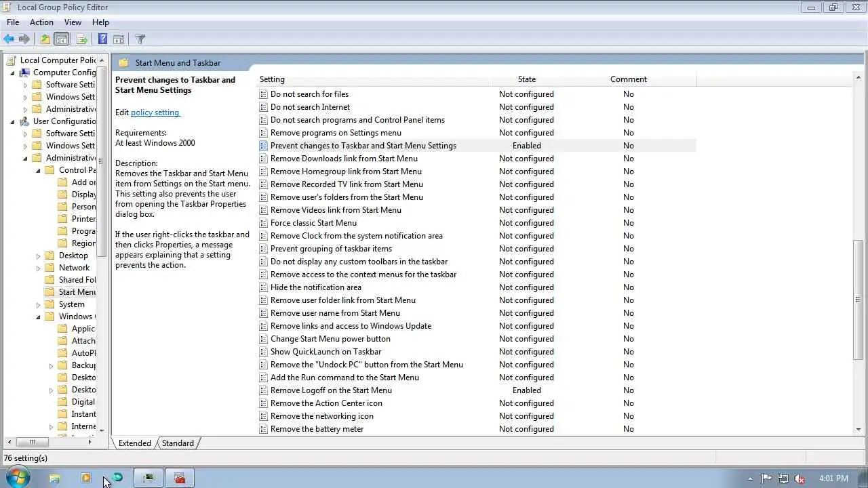Click policy icon beside 'Remove the battery meter'
This screenshot has width=868, height=488.
pyautogui.click(x=264, y=429)
